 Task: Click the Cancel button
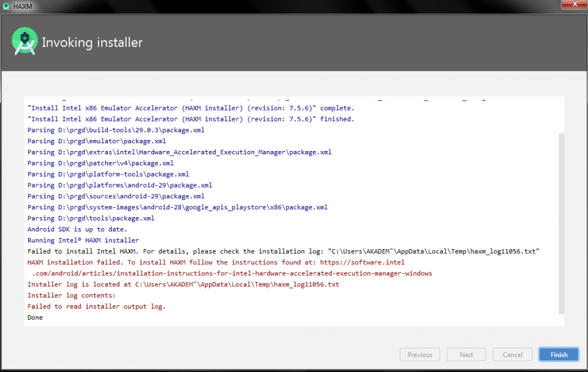512,354
